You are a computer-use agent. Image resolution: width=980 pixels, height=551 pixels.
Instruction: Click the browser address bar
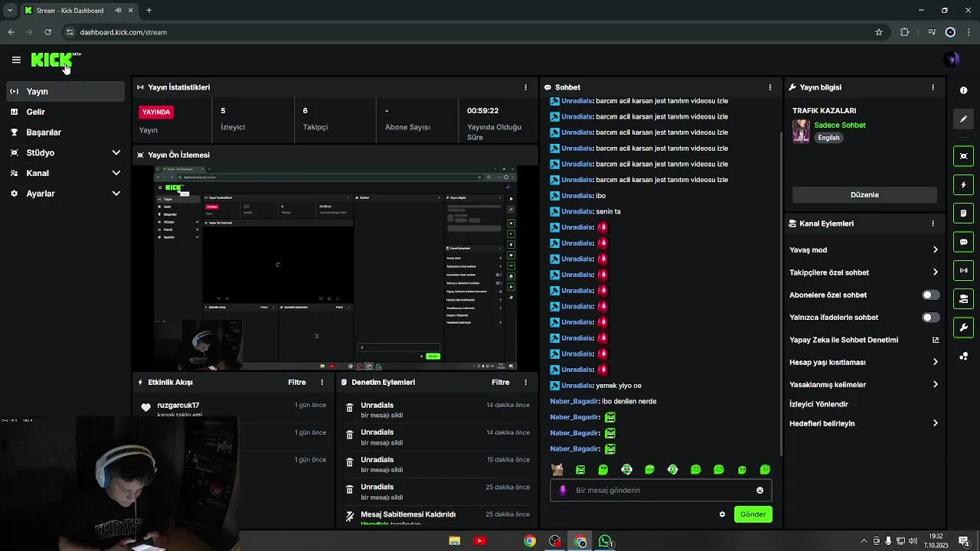467,32
